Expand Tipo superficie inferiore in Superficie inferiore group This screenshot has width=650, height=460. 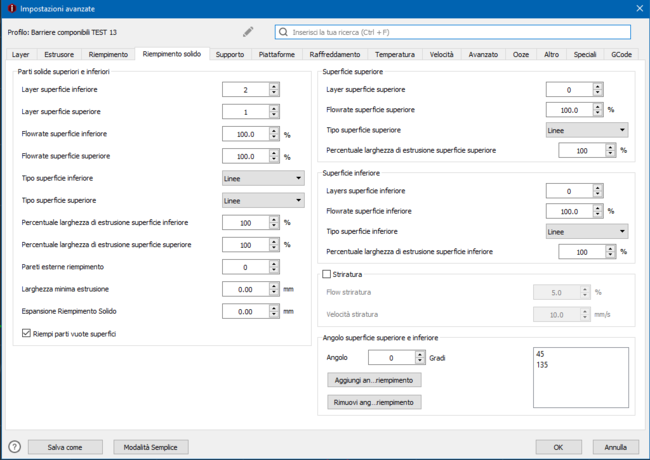587,231
